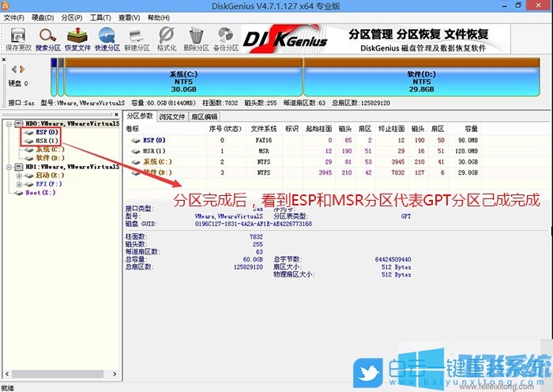This screenshot has height=392, width=553.
Task: Switch to the 浏览文件 tab
Action: click(171, 117)
